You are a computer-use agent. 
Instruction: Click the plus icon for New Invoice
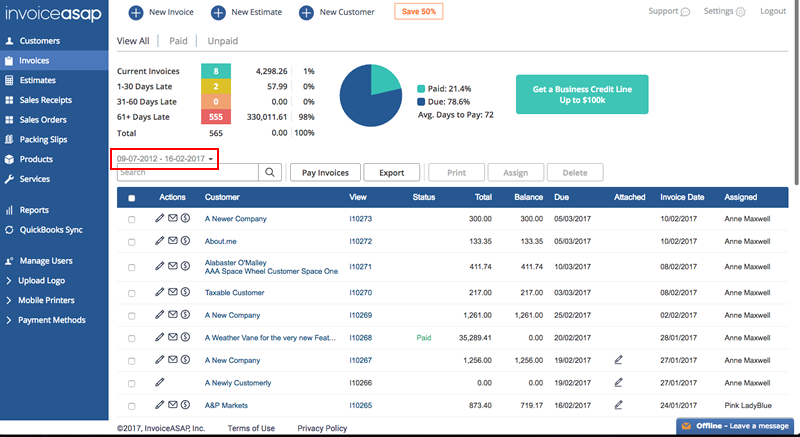point(135,12)
